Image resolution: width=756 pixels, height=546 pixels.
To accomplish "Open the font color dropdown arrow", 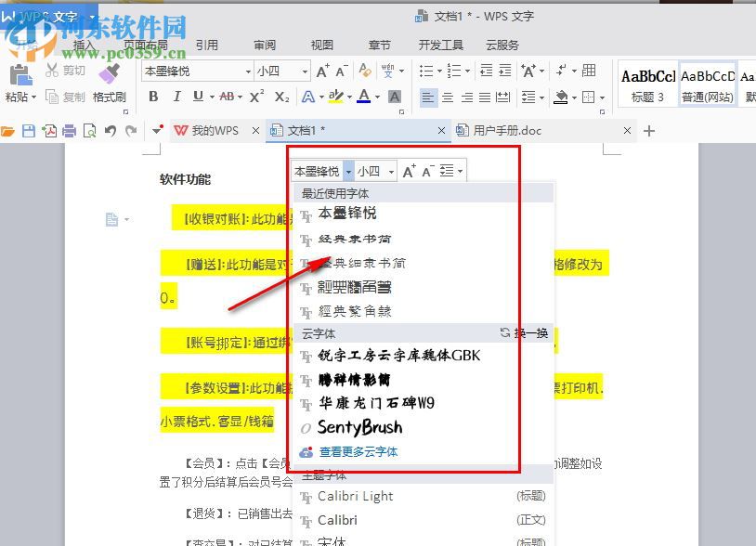I will (x=378, y=97).
